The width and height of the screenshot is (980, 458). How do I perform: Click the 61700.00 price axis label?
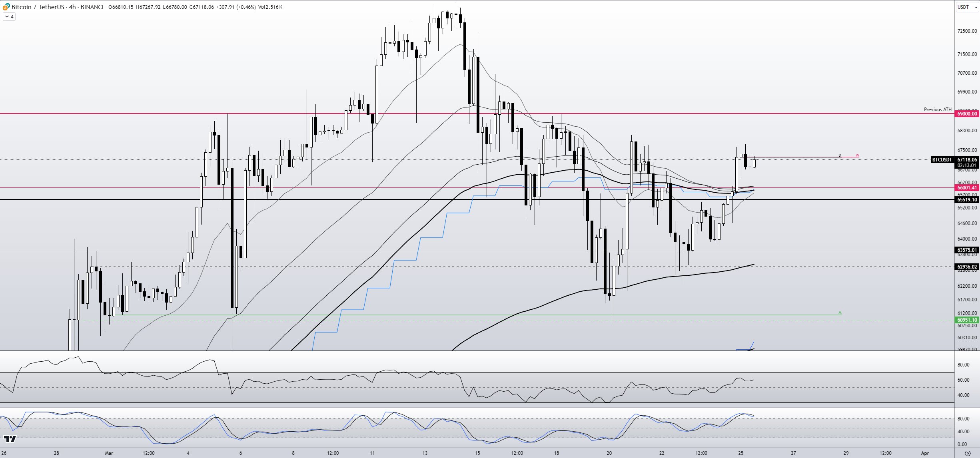click(x=967, y=299)
